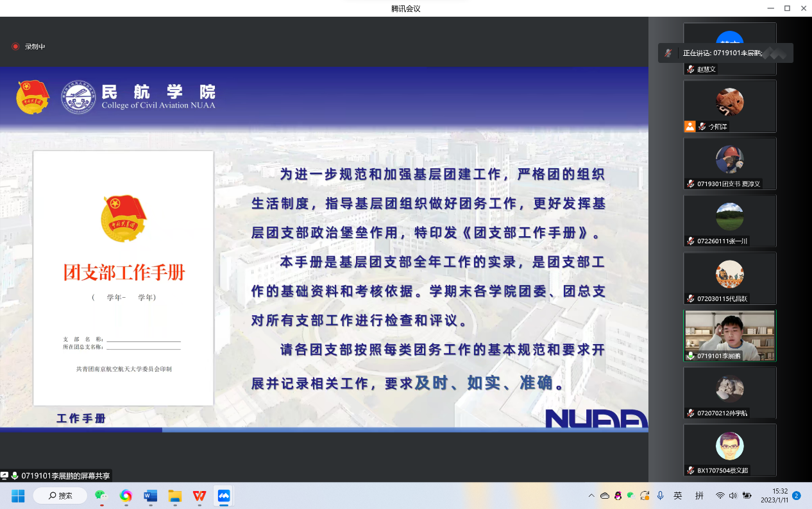Open the date and time notification panel
Viewport: 812px width, 509px height.
[x=775, y=496]
